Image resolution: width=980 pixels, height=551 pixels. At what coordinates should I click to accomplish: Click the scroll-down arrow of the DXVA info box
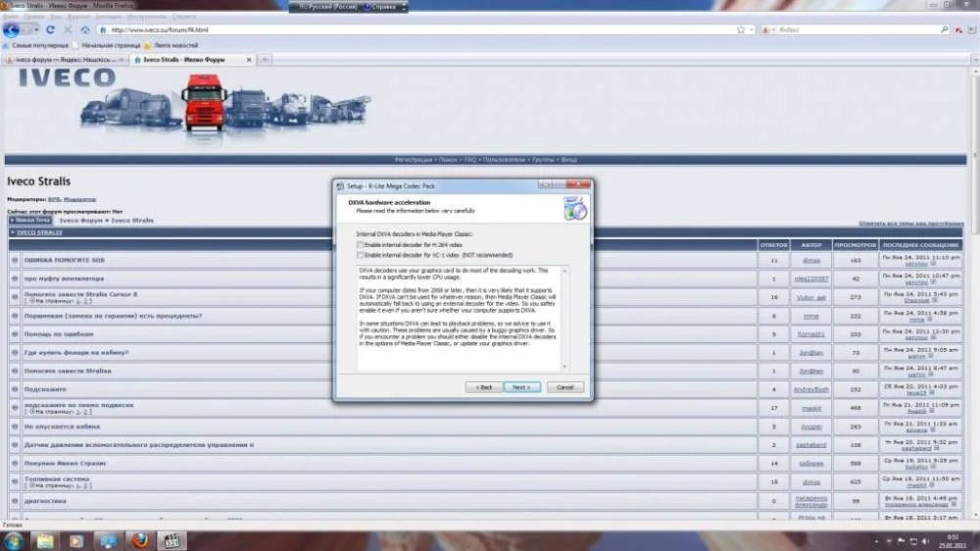point(565,367)
